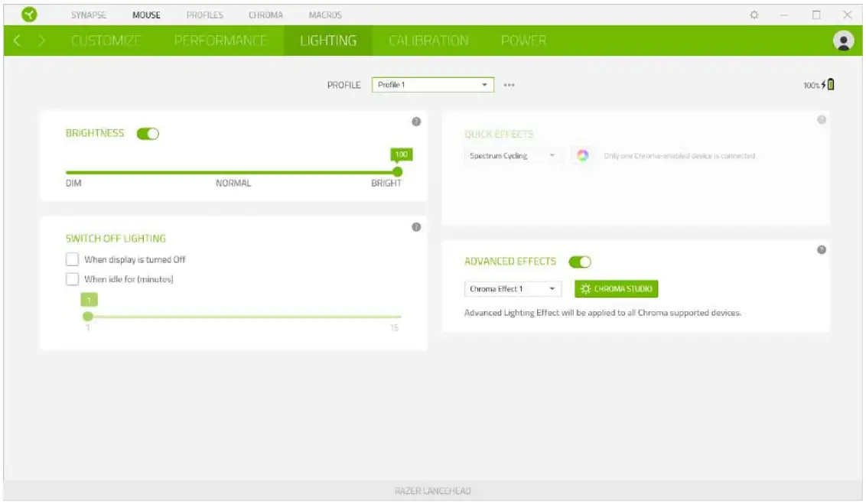The image size is (866, 504).
Task: Select the Mouse top menu
Action: click(x=146, y=15)
